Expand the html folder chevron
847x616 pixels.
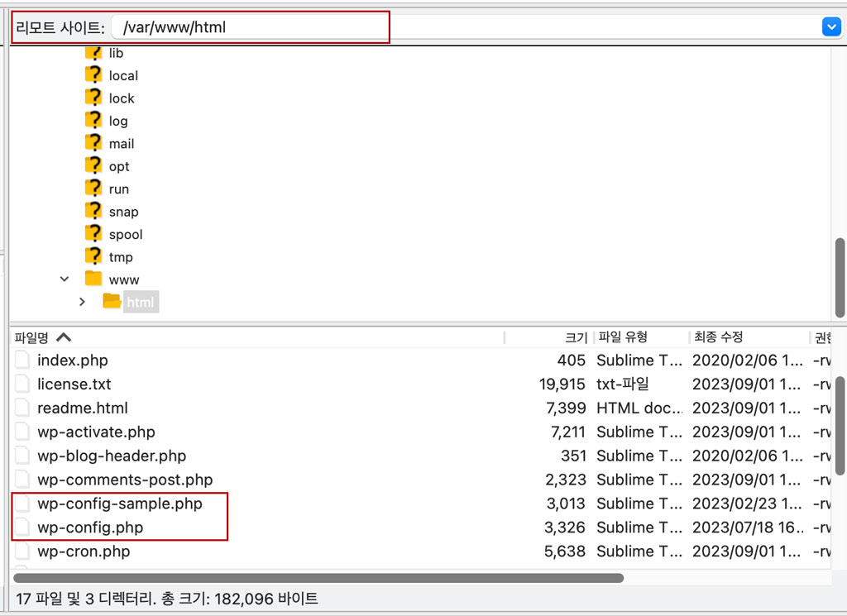[x=82, y=302]
